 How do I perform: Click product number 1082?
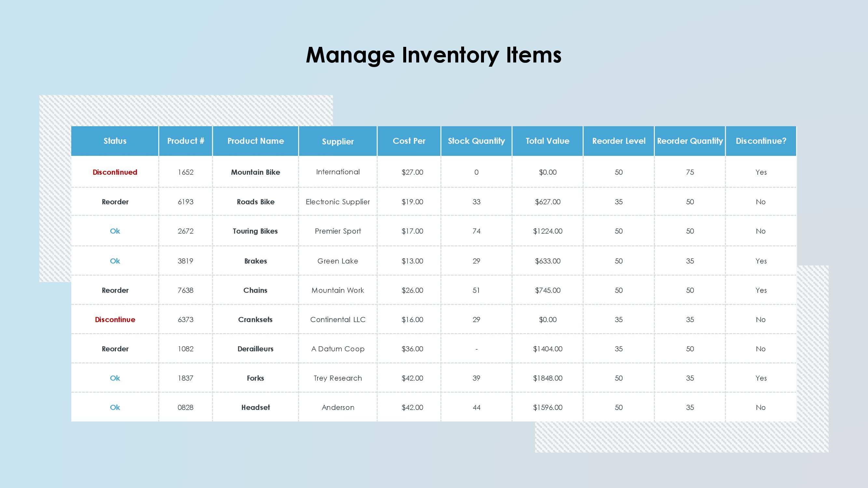click(x=186, y=349)
